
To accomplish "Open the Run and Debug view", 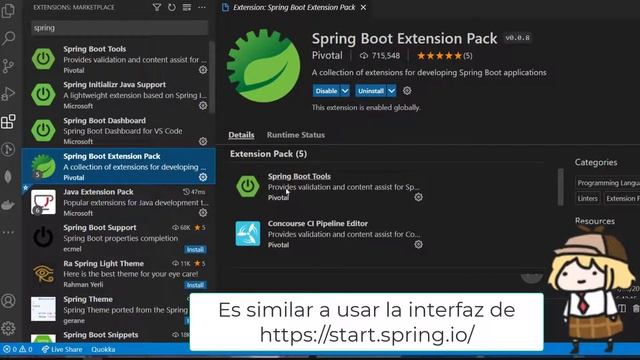I will coord(8,94).
